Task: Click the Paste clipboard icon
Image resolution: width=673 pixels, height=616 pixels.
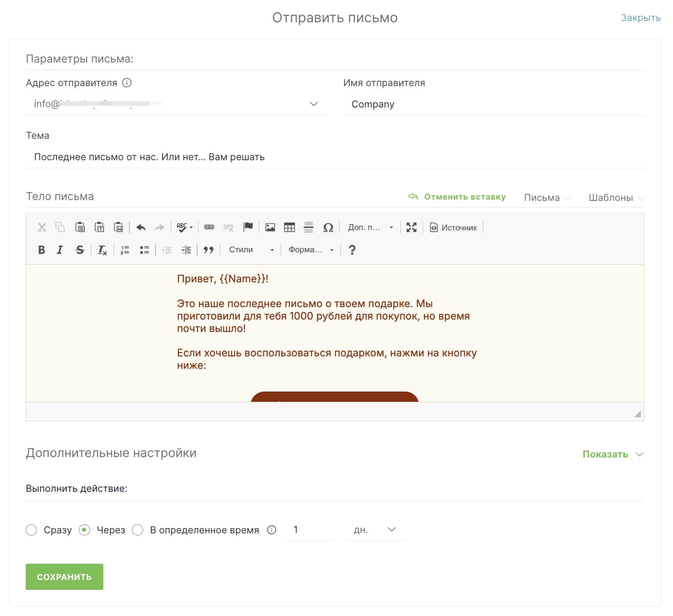Action: click(x=80, y=227)
